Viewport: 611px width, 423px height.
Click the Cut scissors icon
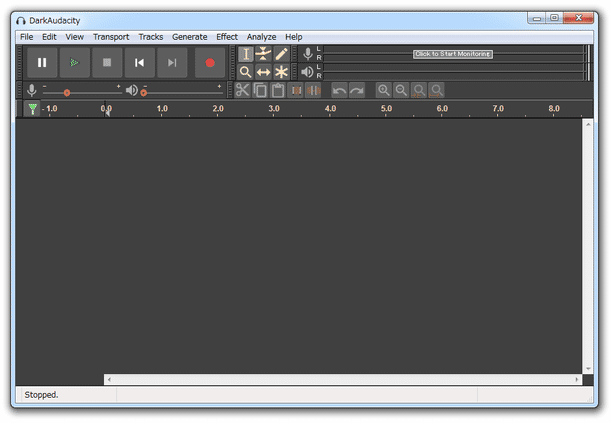click(x=242, y=90)
